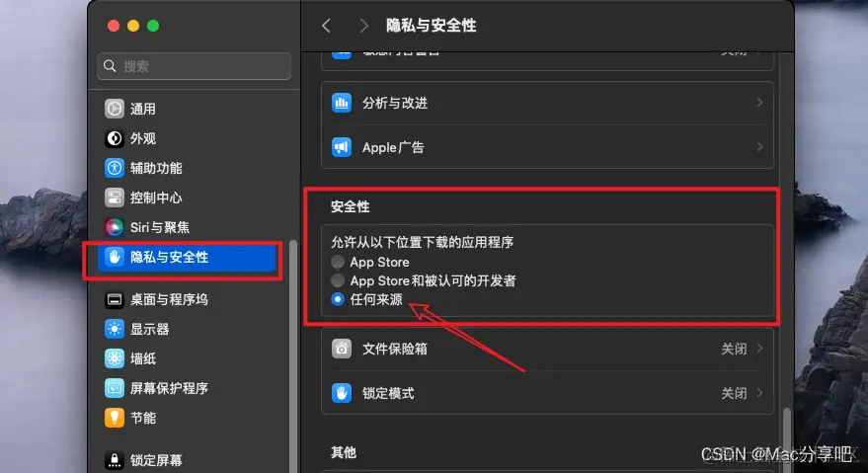The width and height of the screenshot is (868, 473).
Task: Click the Siri与聚焦 icon
Action: pos(115,227)
